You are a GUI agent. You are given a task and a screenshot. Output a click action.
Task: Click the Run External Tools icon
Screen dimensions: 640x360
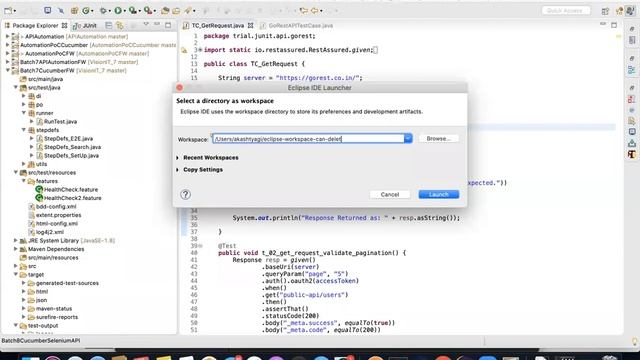tap(148, 11)
